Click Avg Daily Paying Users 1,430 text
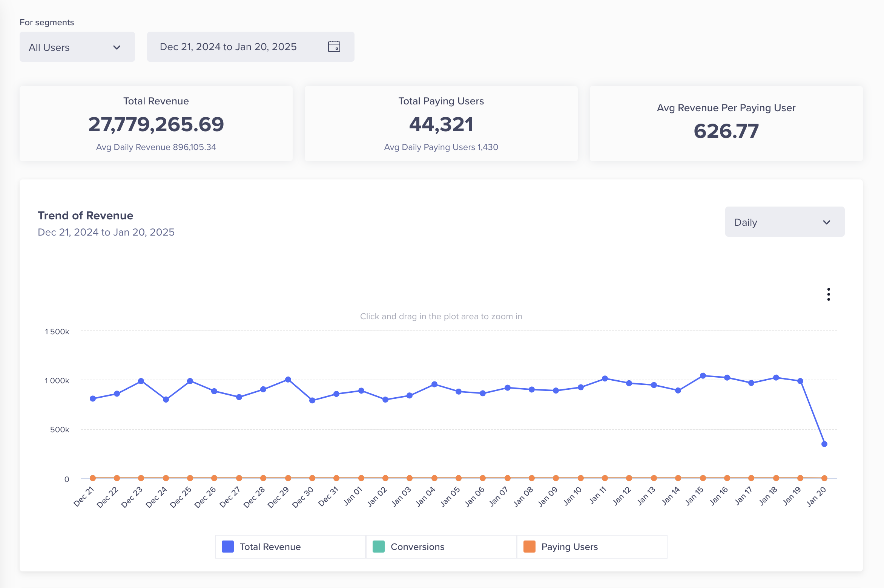884x588 pixels. point(441,147)
